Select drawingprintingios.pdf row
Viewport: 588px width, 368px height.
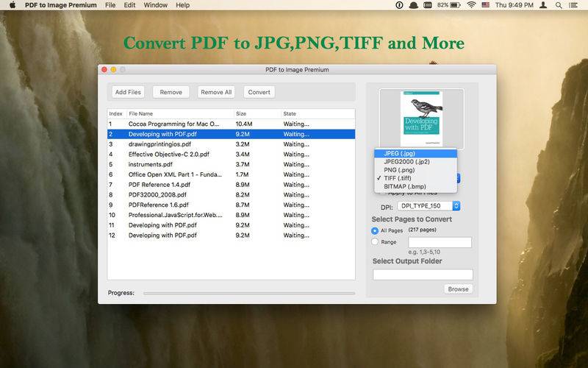pos(231,144)
